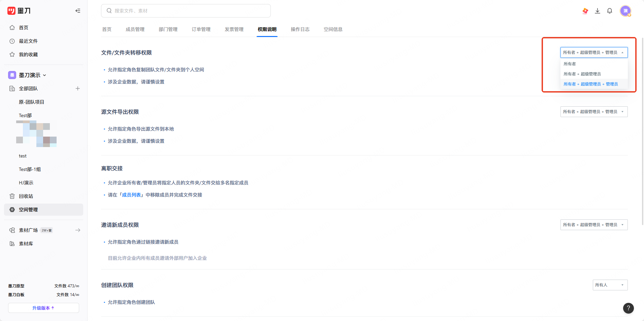
Task: Choose 所有者 option in the open dropdown
Action: 594,64
